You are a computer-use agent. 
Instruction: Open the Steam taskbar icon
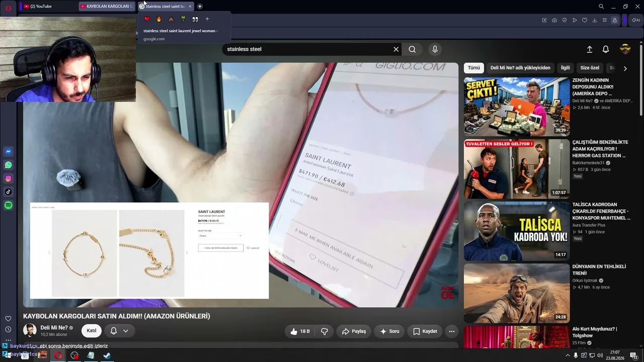click(107, 355)
